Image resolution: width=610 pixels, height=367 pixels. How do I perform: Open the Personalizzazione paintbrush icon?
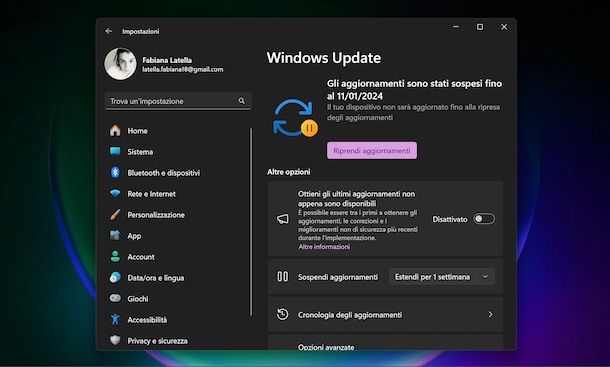pos(115,214)
